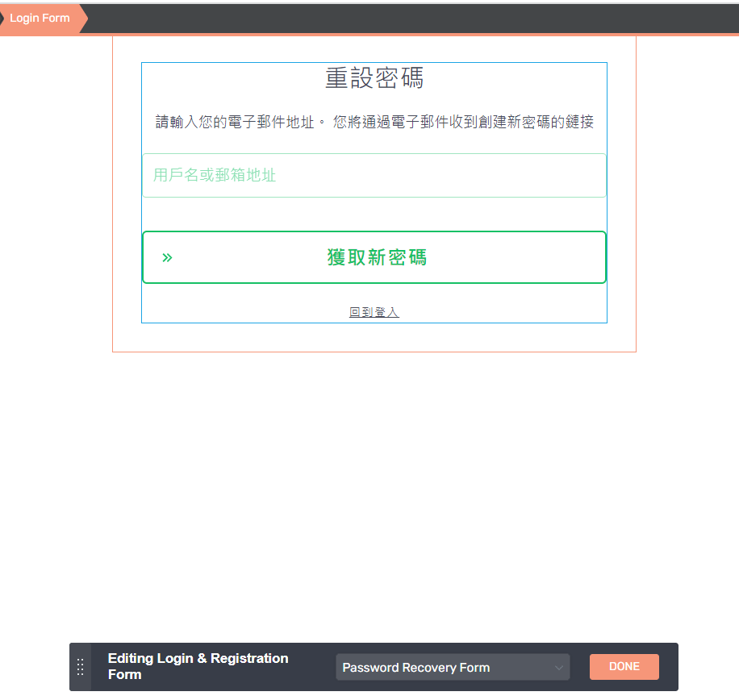Open the Password Recovery Form dropdown
The image size is (739, 700).
coord(453,667)
